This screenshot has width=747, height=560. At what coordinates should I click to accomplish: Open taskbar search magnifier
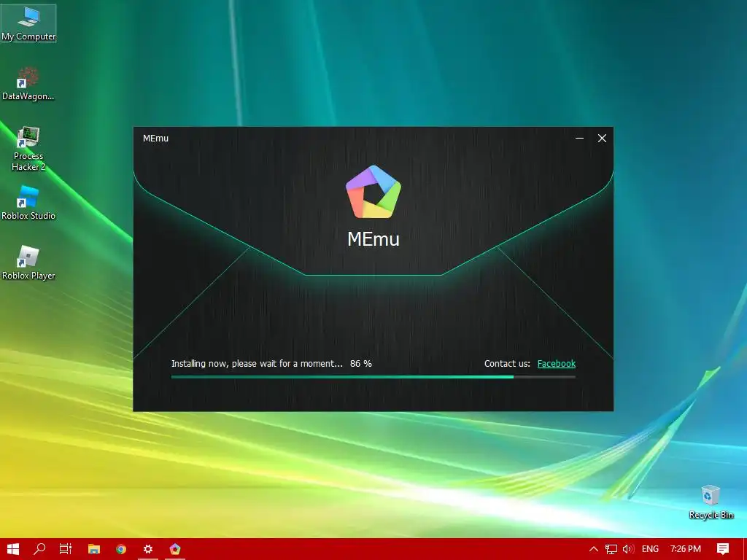pyautogui.click(x=39, y=549)
